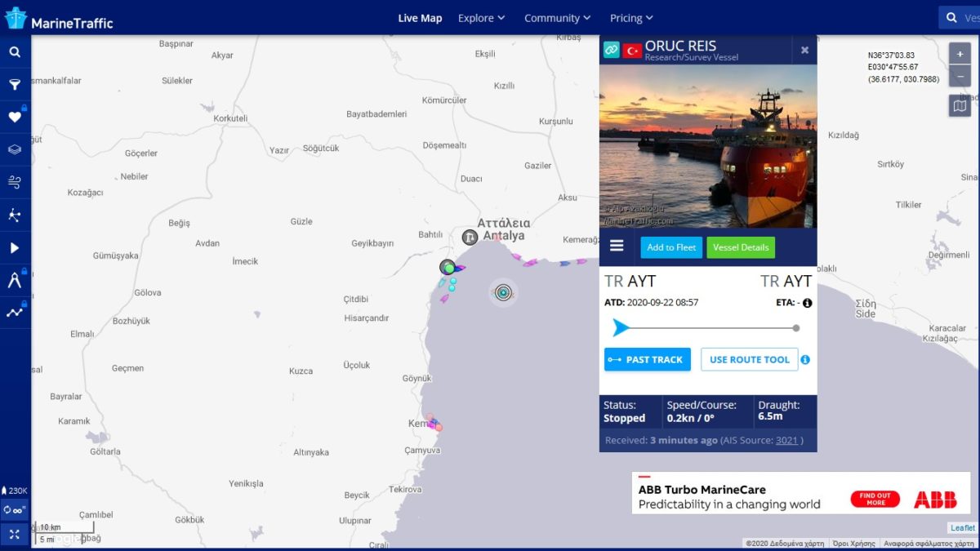
Task: Show the wind weather layer icon
Action: click(x=15, y=182)
